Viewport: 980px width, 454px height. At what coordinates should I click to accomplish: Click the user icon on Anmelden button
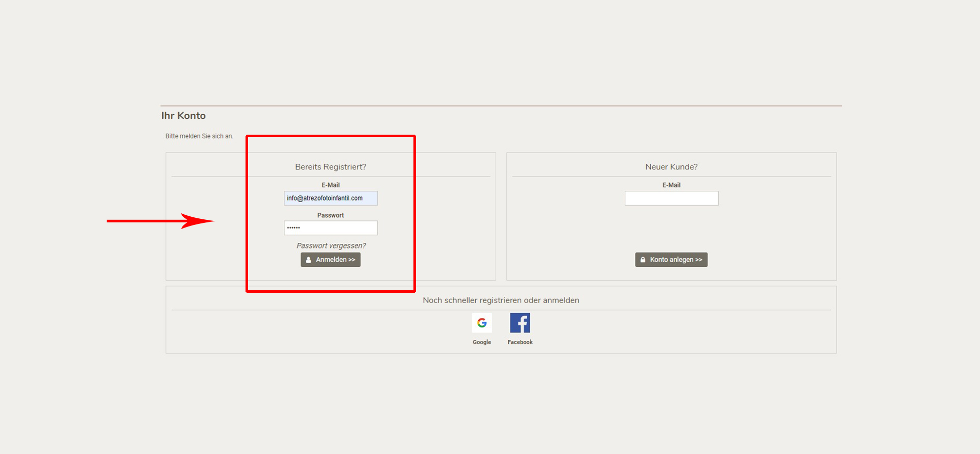pyautogui.click(x=308, y=260)
